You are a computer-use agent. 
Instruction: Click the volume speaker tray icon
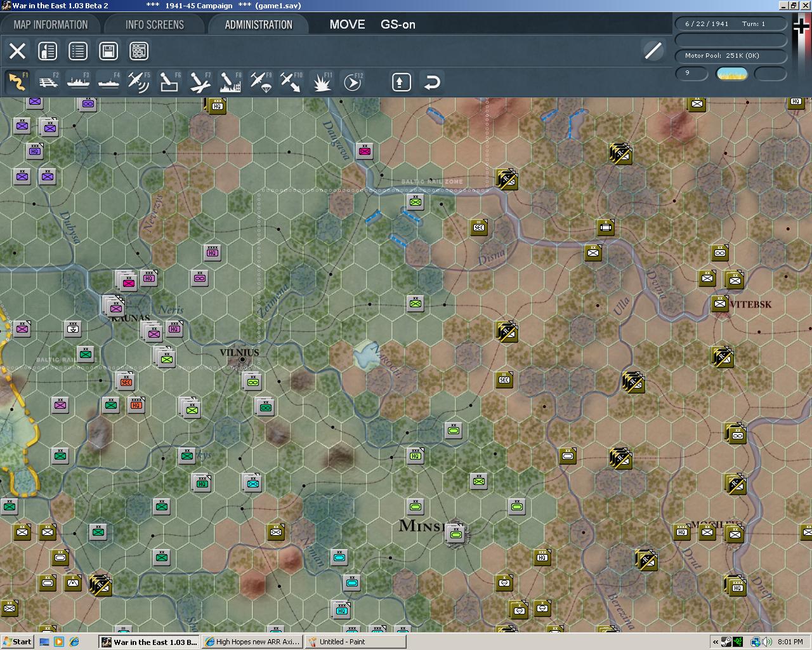(x=767, y=642)
